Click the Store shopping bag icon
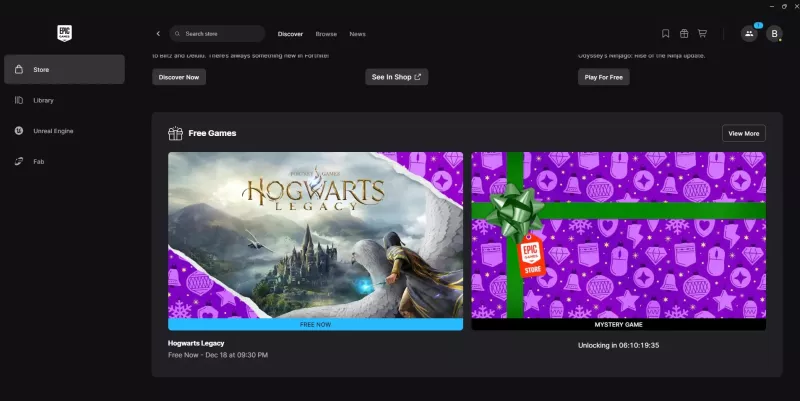This screenshot has height=401, width=800. click(19, 69)
